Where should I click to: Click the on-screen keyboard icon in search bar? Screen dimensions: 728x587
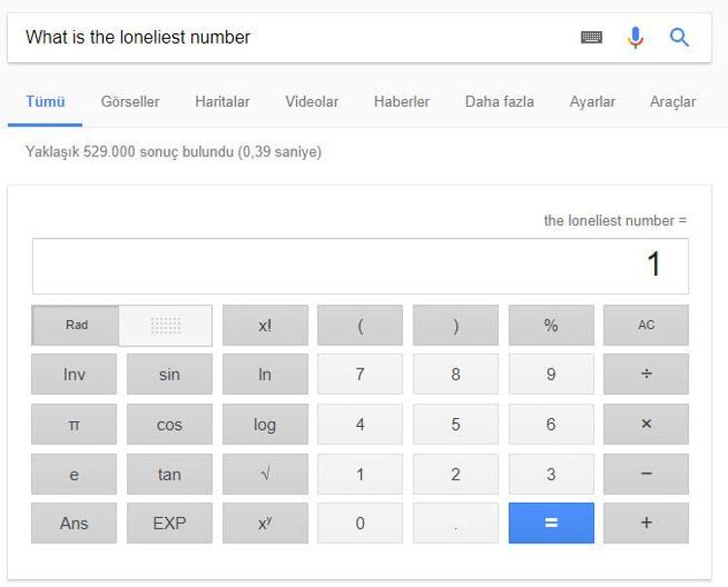591,38
